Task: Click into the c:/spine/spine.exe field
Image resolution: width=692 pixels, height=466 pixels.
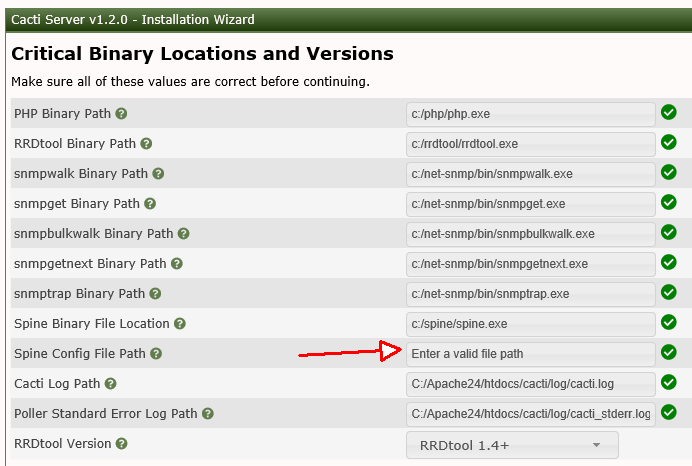Action: click(530, 324)
